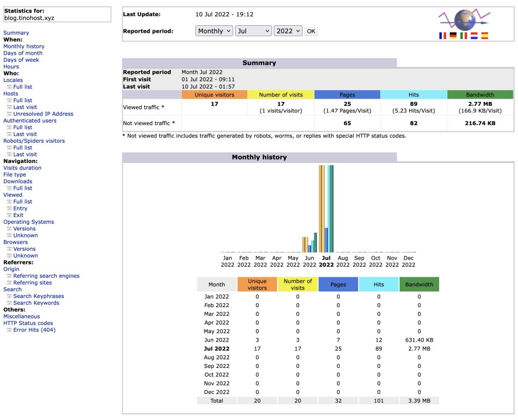Open the Browsers link

pos(16,242)
